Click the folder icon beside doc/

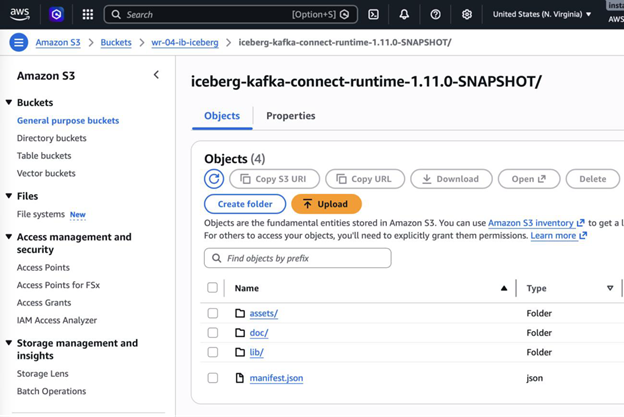[240, 332]
